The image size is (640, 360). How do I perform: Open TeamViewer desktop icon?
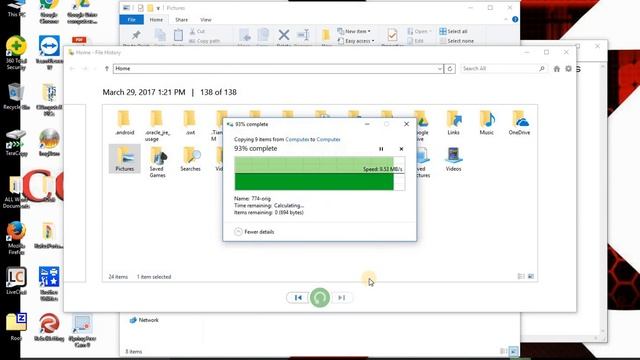coord(49,53)
